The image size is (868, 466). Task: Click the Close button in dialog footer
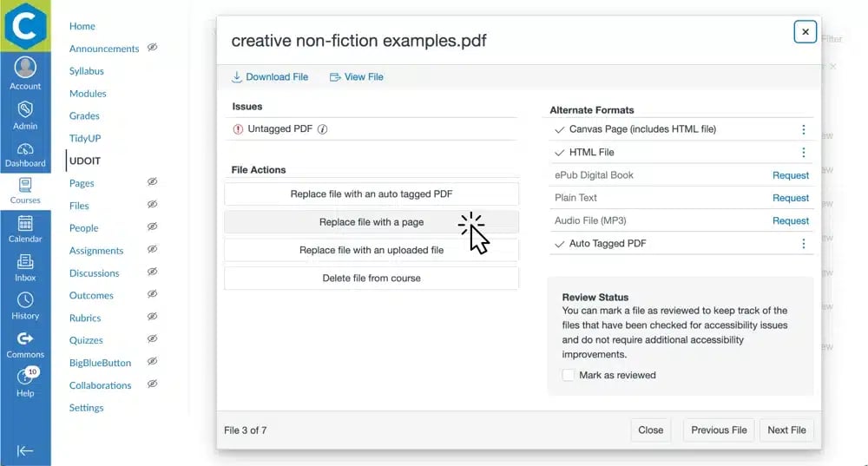650,430
